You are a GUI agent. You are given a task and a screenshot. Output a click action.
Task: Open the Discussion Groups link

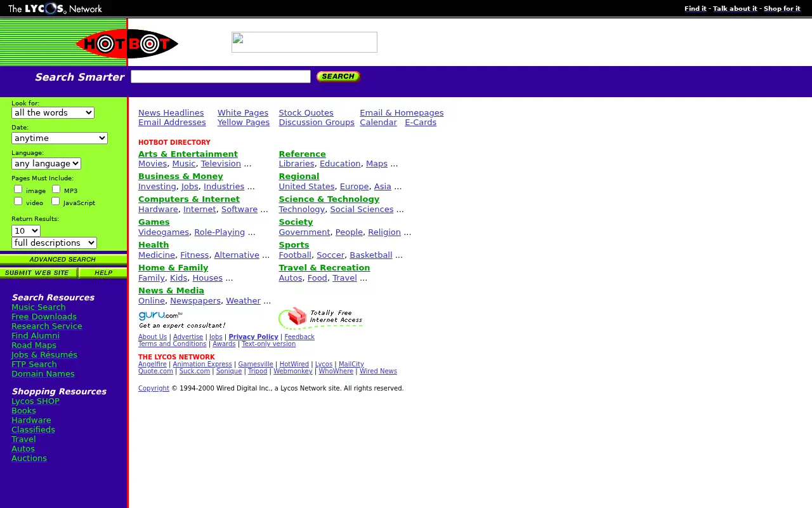click(317, 122)
